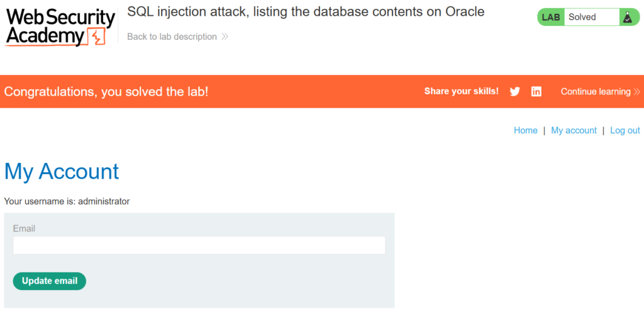Screen dimensions: 644x312
Task: Click the green LAB badge
Action: coord(551,18)
